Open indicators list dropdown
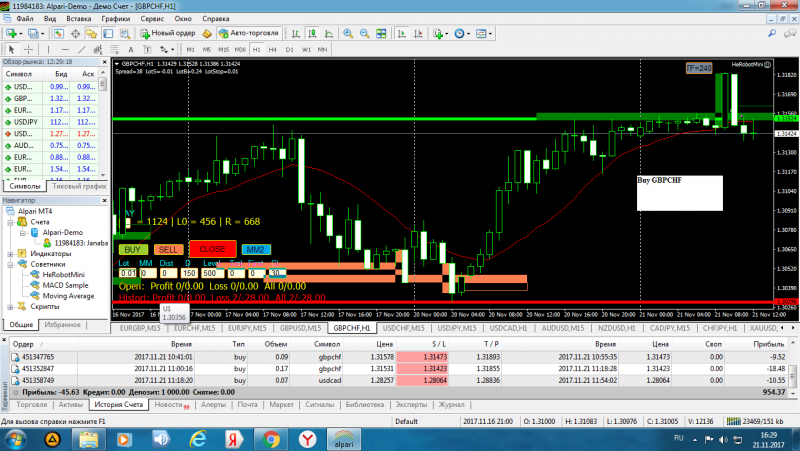 pyautogui.click(x=440, y=34)
